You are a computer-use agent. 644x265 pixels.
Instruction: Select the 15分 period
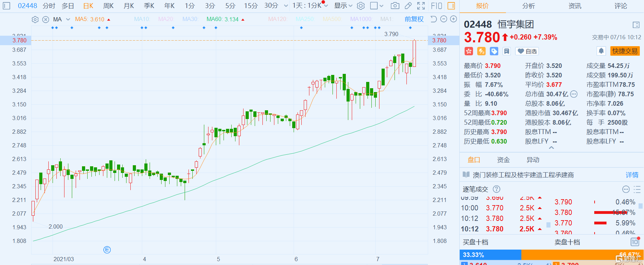click(x=251, y=6)
